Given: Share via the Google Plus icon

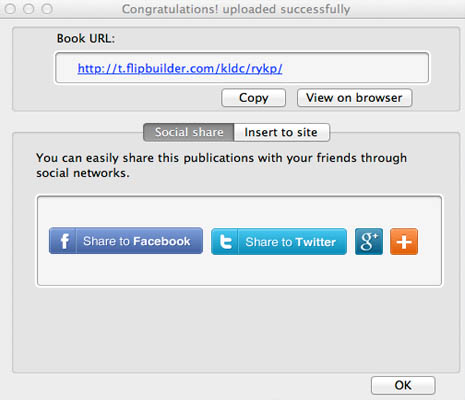Looking at the screenshot, I should click(x=369, y=241).
